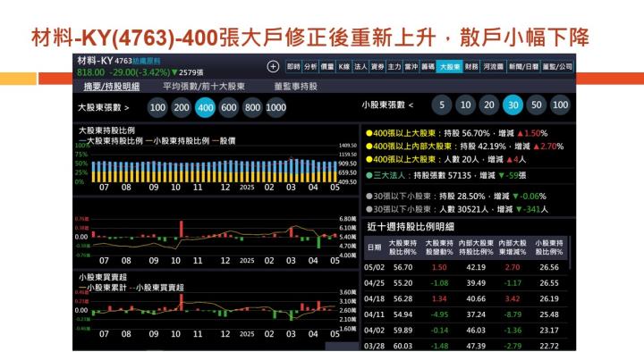Click the 大股東持股比例% column header
Viewport: 644px width, 352px height.
[402, 247]
